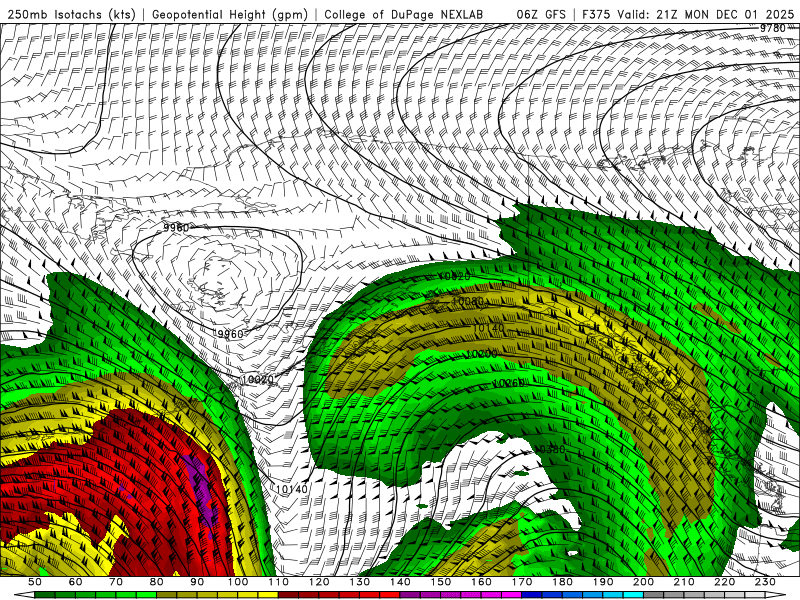This screenshot has height=600, width=800.
Task: Click the 200 value on the color scale
Action: click(643, 582)
